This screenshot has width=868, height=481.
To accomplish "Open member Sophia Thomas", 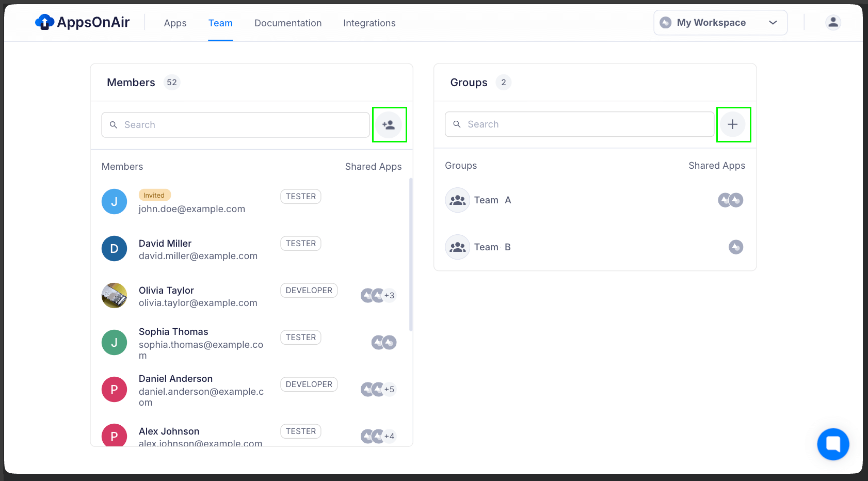I will click(x=173, y=332).
